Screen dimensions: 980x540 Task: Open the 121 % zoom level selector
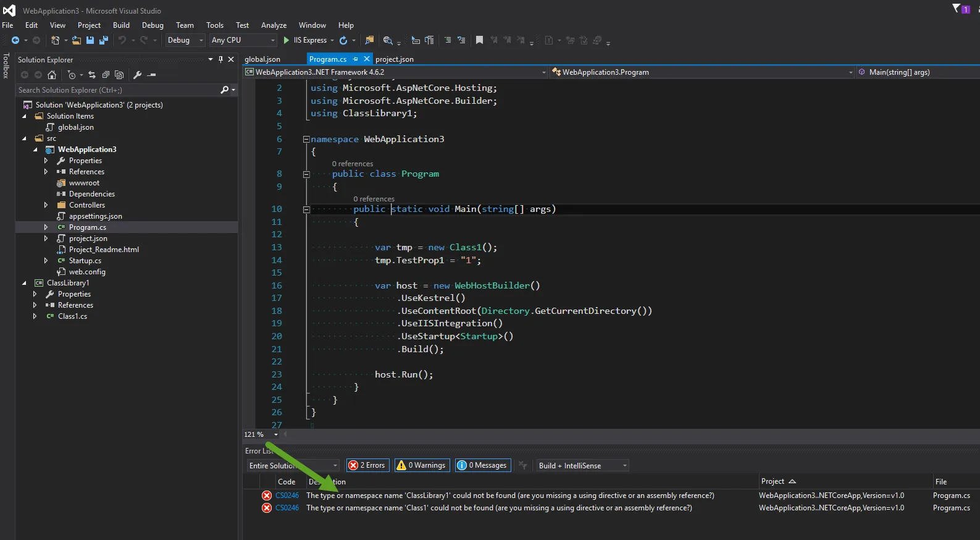(275, 434)
